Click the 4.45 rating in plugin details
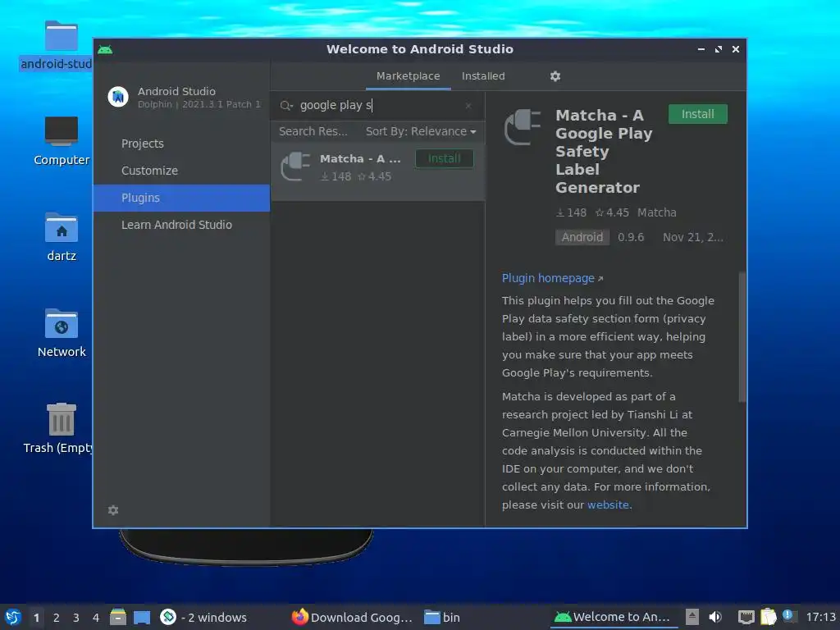Viewport: 840px width, 630px height. (x=612, y=212)
